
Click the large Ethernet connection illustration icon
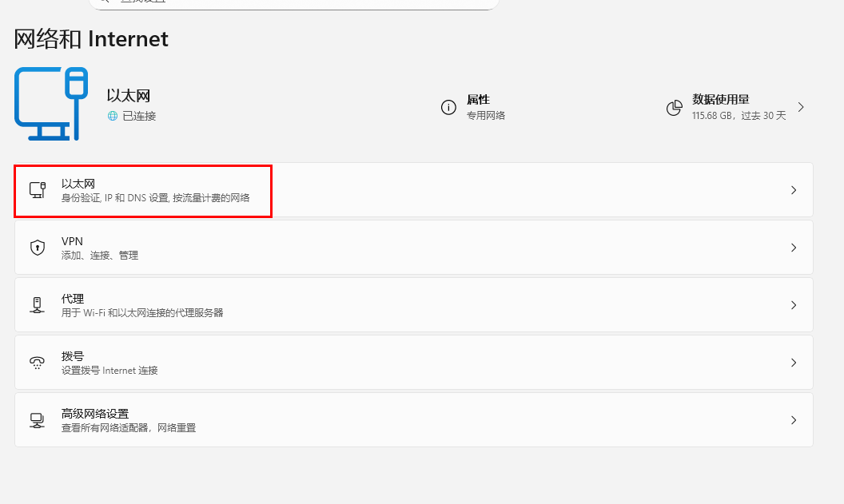(51, 102)
